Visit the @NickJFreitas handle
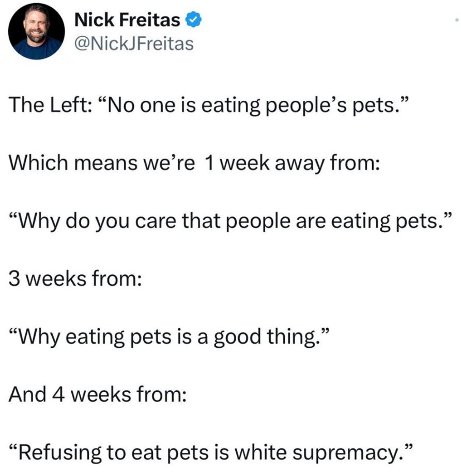The height and width of the screenshot is (476, 461). click(x=134, y=43)
